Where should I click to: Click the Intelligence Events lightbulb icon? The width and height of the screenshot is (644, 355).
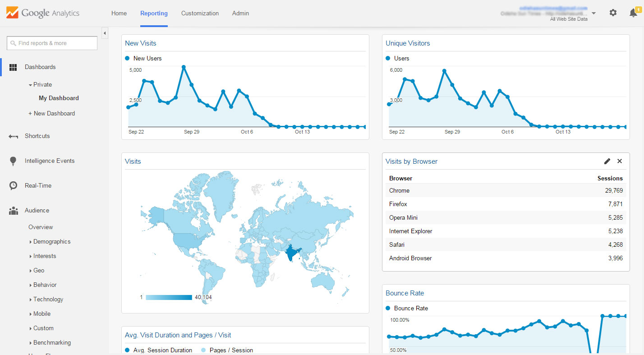(13, 161)
